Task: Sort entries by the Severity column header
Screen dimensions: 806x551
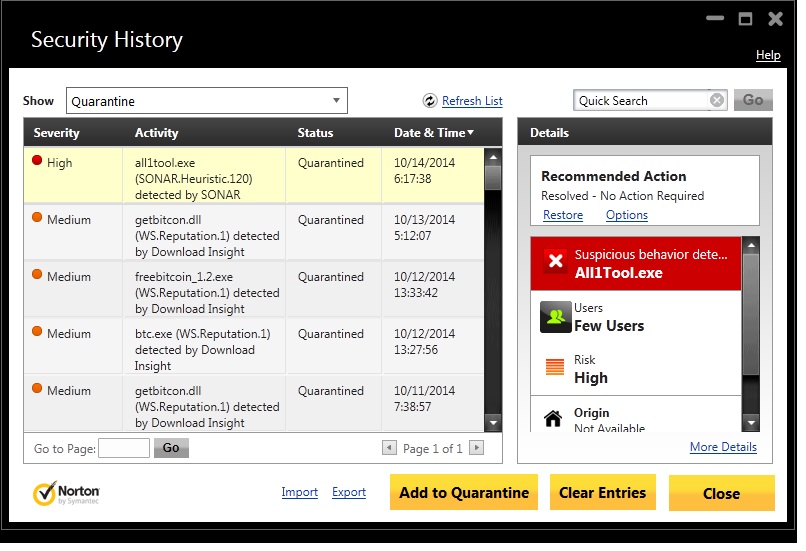Action: pyautogui.click(x=56, y=133)
